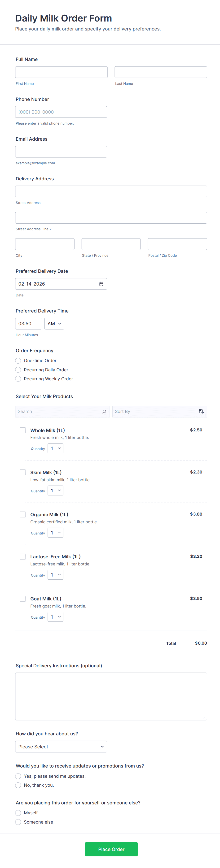
Task: Click the First Name input field
Action: pos(62,72)
